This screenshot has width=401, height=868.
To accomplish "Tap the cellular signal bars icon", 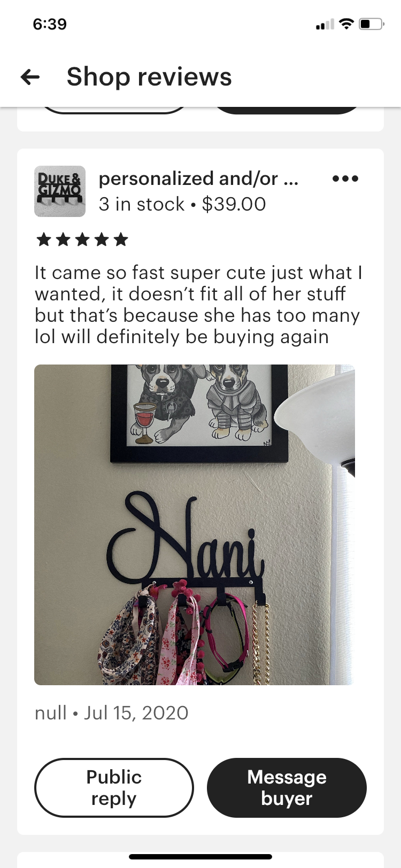I will tap(325, 25).
